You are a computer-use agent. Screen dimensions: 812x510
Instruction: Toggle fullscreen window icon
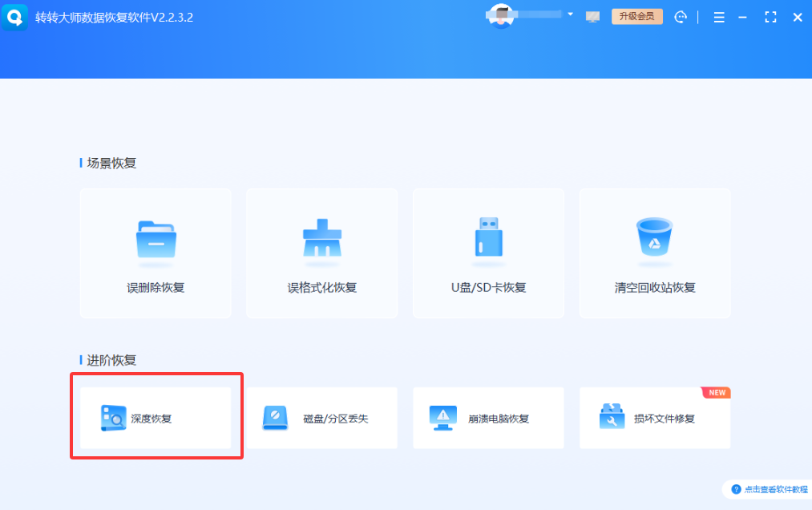[x=770, y=17]
